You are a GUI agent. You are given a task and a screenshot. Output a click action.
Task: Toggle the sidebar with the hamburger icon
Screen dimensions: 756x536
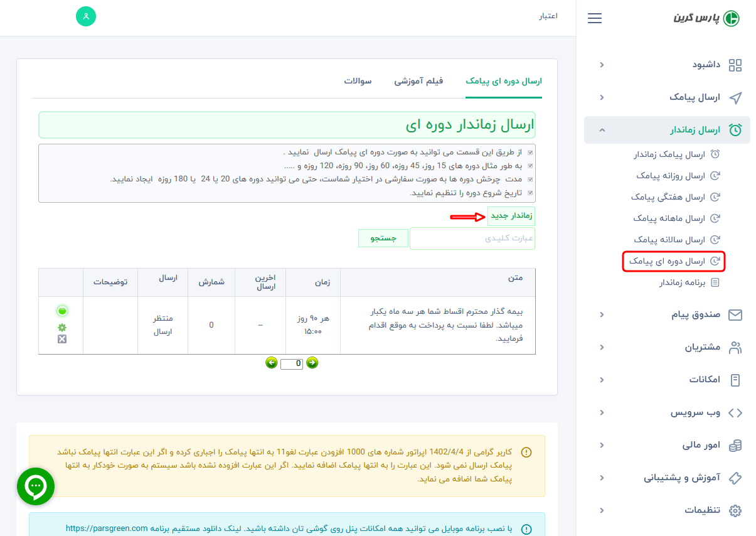coord(594,18)
